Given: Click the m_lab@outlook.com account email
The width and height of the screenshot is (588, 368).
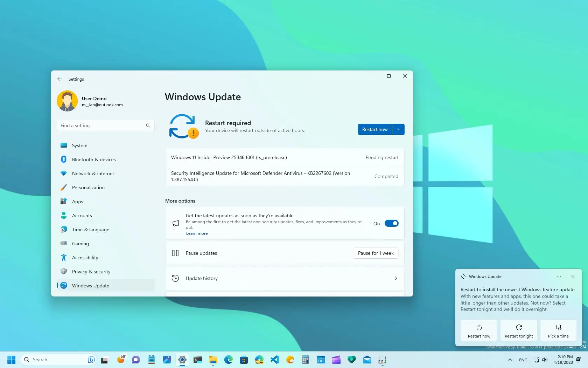Looking at the screenshot, I should (x=102, y=105).
